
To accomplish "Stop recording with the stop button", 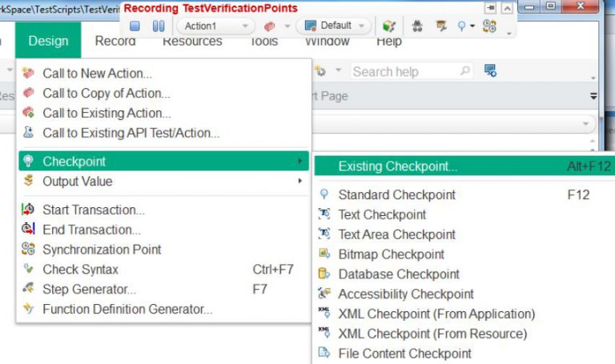I will pyautogui.click(x=135, y=26).
